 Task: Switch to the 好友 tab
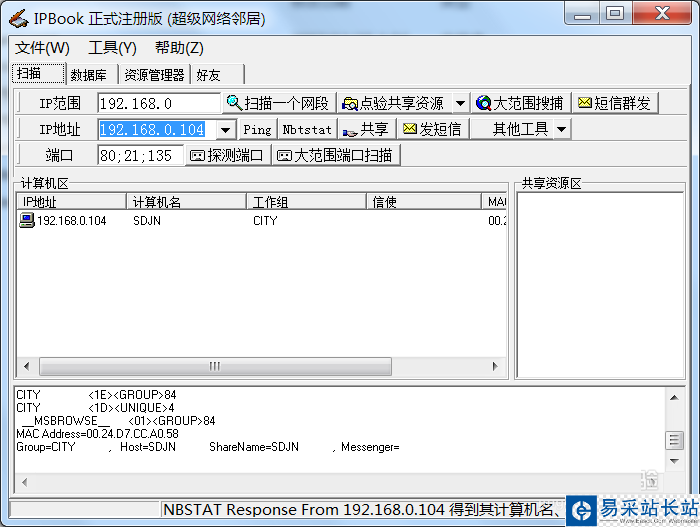(217, 75)
